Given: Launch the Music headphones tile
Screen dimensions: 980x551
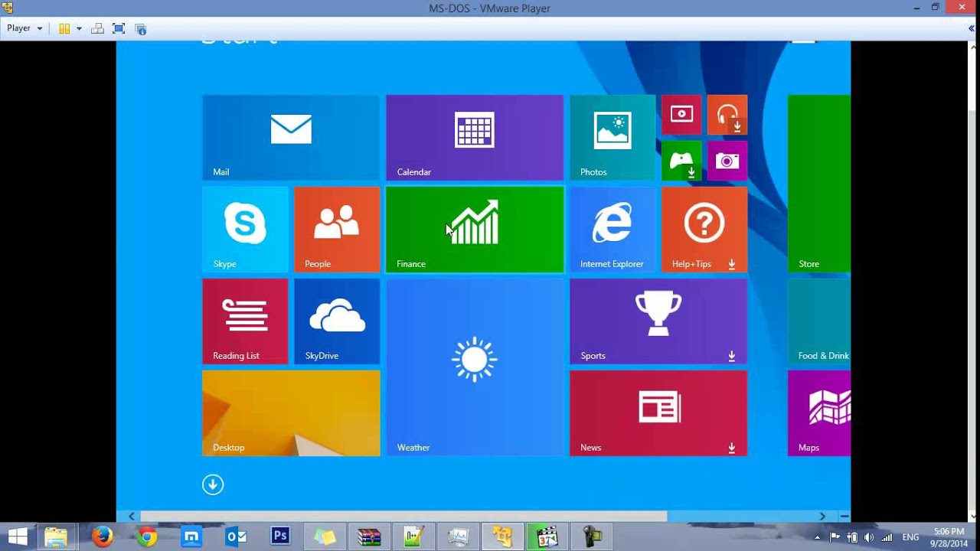Looking at the screenshot, I should coord(727,115).
